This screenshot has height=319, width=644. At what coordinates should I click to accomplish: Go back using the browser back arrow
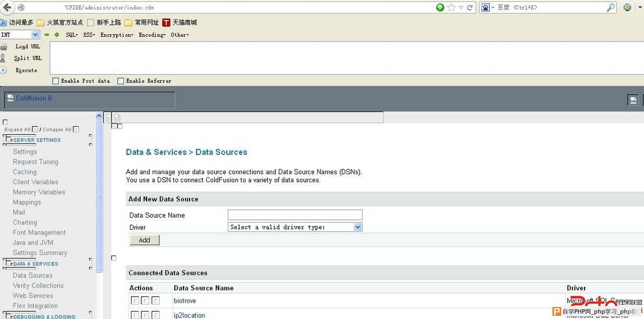point(7,8)
